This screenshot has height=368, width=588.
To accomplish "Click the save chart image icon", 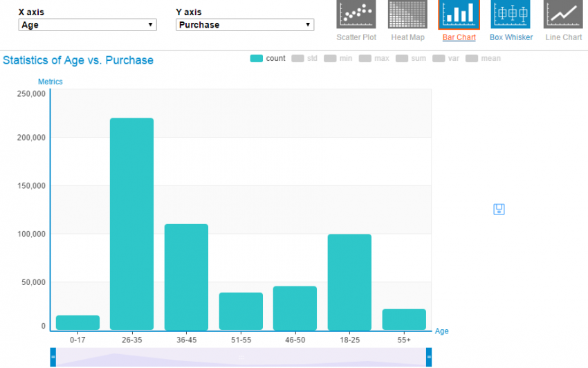I will (x=499, y=209).
